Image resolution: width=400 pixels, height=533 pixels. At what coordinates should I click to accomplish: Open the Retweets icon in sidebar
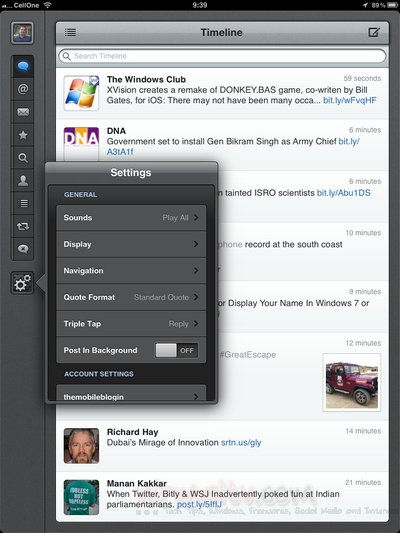point(23,226)
